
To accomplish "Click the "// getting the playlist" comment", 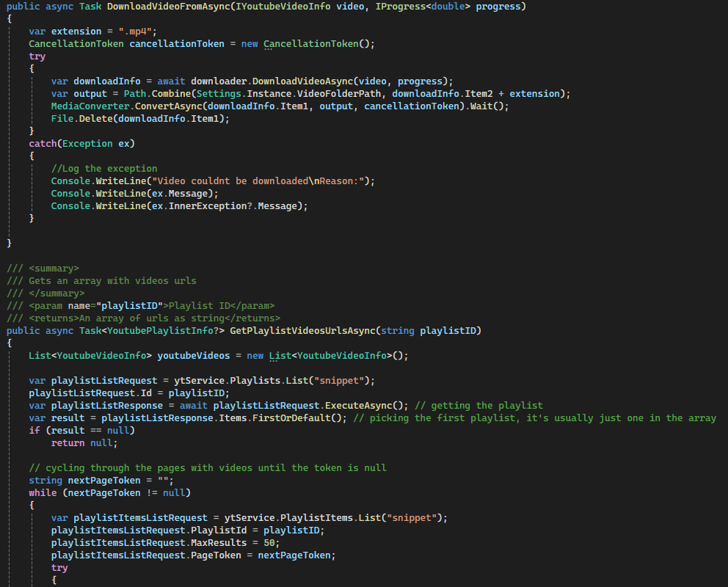I will click(x=478, y=406).
